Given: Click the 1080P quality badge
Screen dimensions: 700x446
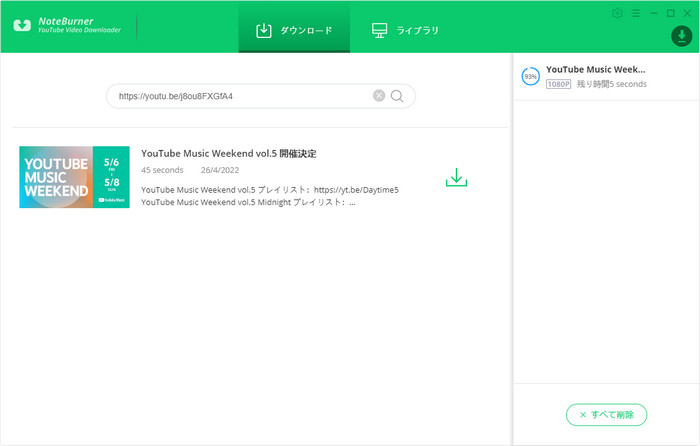Looking at the screenshot, I should (558, 84).
